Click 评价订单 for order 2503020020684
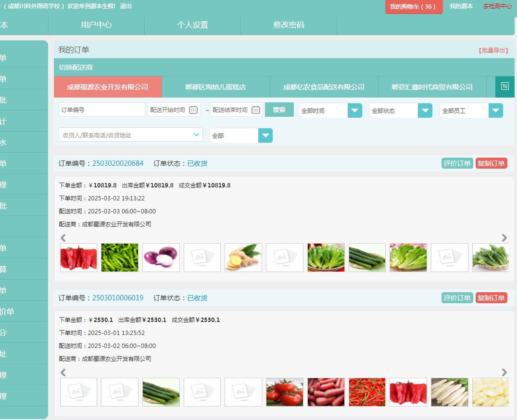 click(457, 163)
